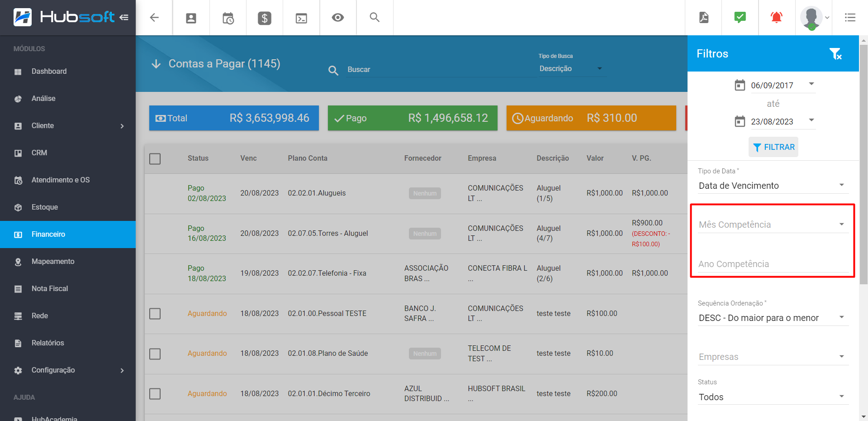
Task: Open Sequência Ordenação dropdown
Action: (773, 318)
